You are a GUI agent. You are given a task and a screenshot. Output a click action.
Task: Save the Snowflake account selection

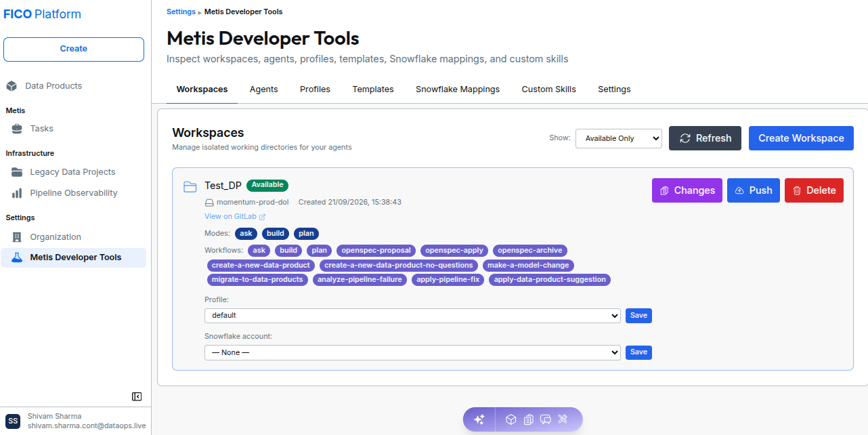point(638,352)
